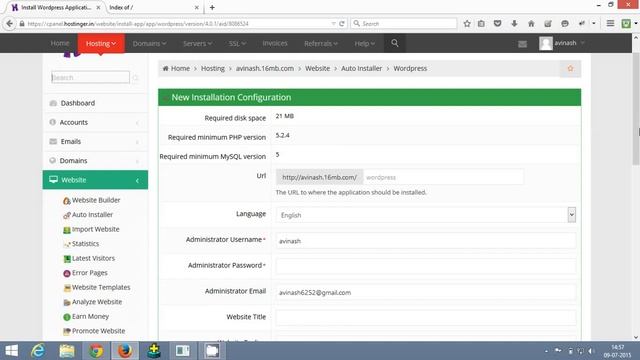Click the Auto Installer breadcrumb link
This screenshot has height=360, width=640.
(x=361, y=69)
